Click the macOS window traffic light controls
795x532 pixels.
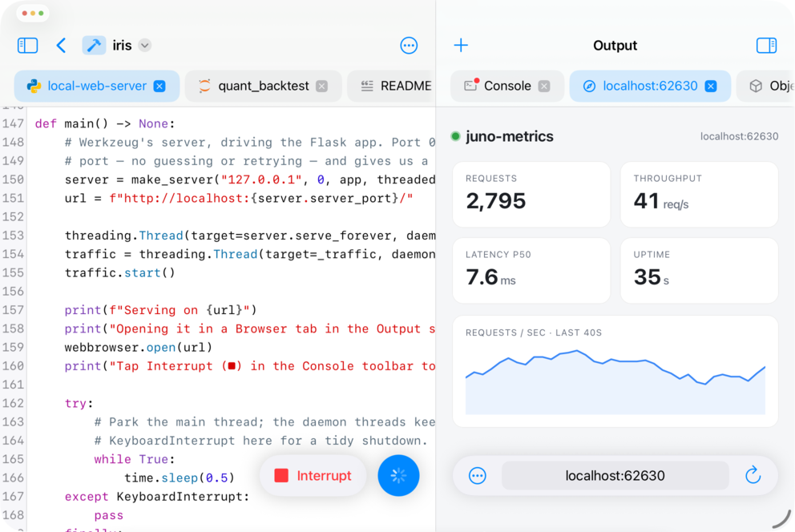(x=33, y=13)
